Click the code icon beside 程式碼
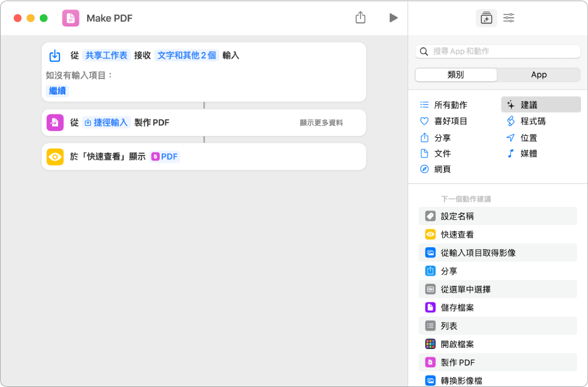This screenshot has width=588, height=387. click(x=510, y=121)
